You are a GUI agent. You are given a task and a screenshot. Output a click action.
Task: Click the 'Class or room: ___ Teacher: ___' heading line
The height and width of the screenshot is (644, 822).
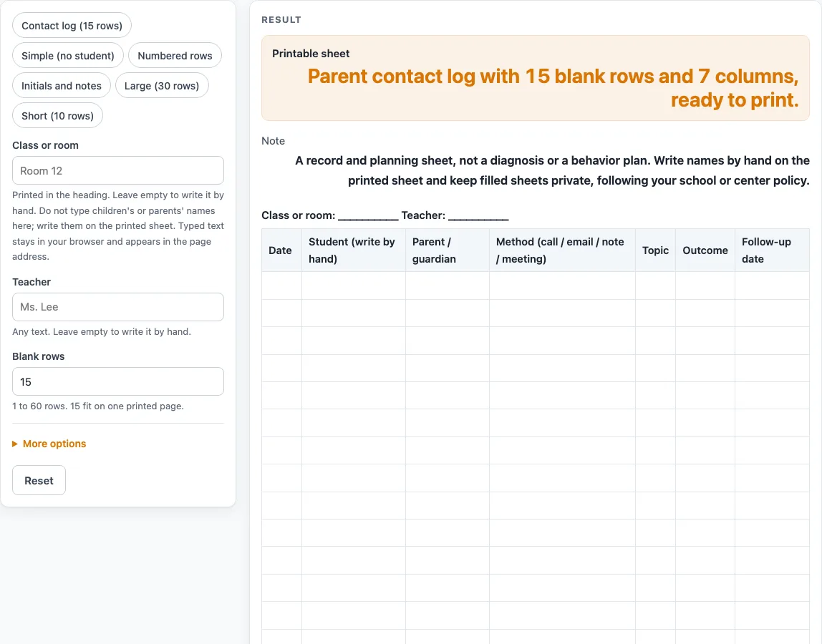tap(385, 215)
